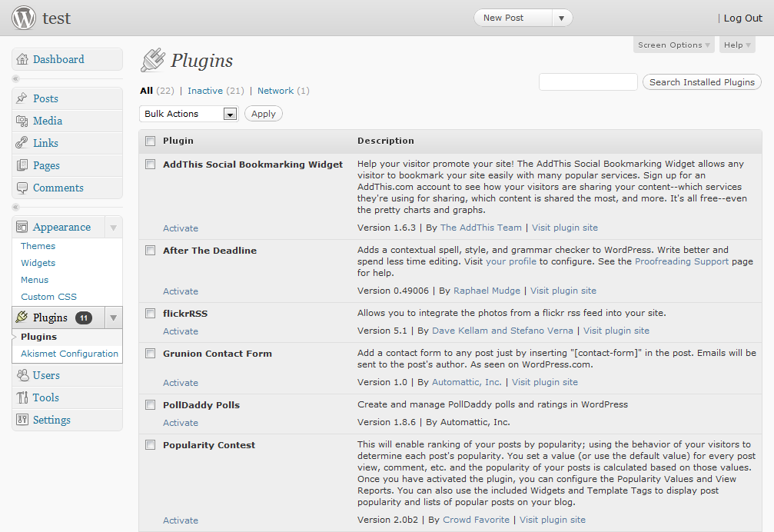Click the Log Out link

[743, 18]
